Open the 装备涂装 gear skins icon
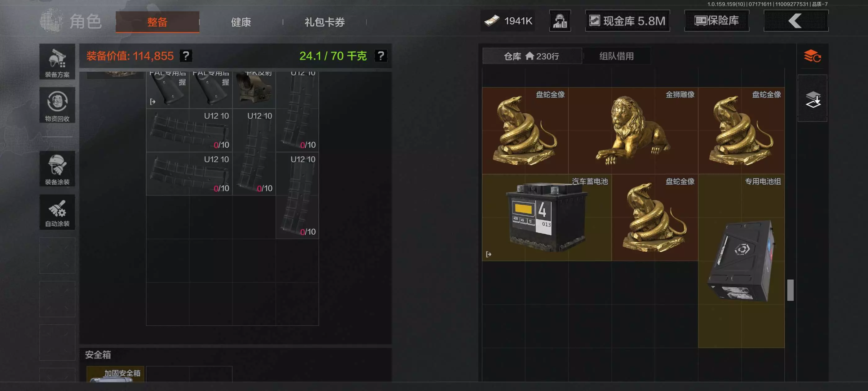868x391 pixels. pyautogui.click(x=57, y=169)
